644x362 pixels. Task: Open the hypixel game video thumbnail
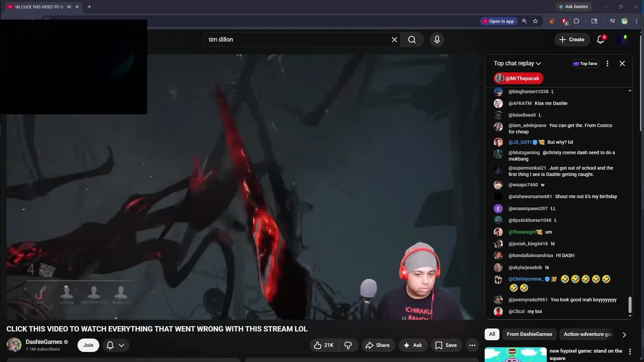click(x=515, y=354)
